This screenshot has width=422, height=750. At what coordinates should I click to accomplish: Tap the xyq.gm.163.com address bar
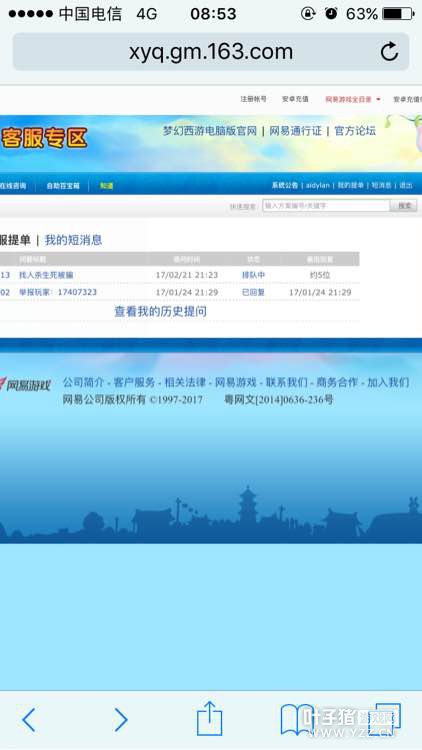(x=211, y=52)
